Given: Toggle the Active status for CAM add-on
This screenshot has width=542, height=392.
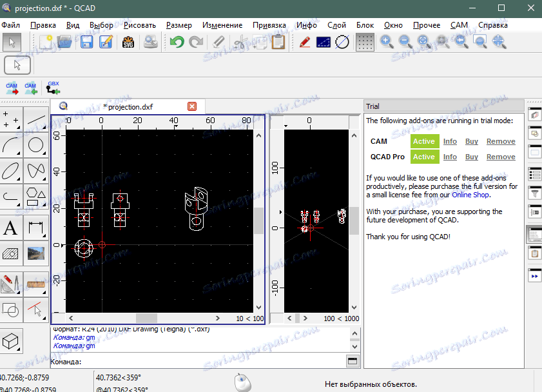Looking at the screenshot, I should (x=423, y=141).
